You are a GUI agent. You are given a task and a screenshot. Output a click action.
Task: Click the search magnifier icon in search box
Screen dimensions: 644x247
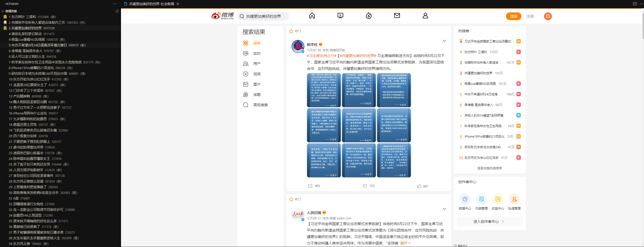coord(242,16)
